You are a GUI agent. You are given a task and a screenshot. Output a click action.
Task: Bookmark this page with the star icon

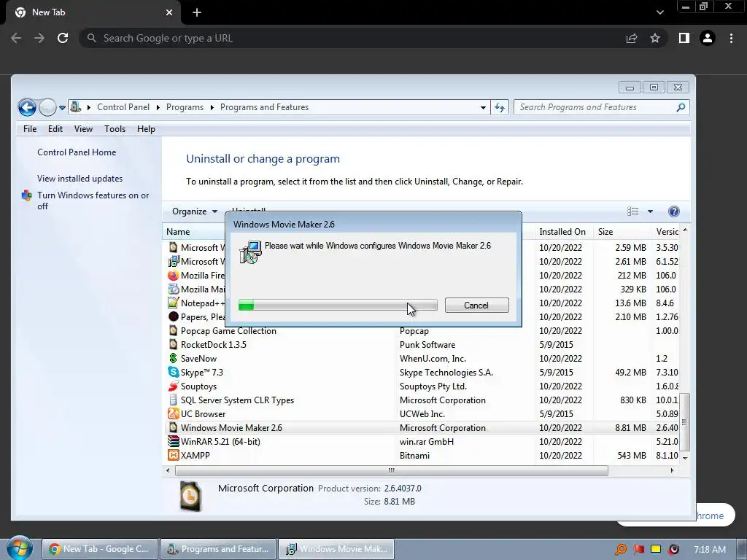tap(655, 38)
